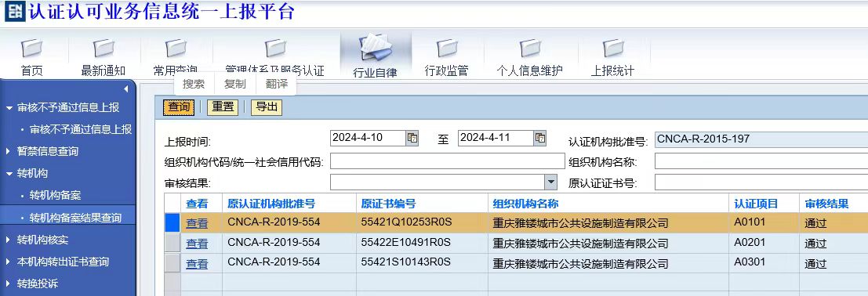Click cell 55422E10491R0S

[x=405, y=243]
